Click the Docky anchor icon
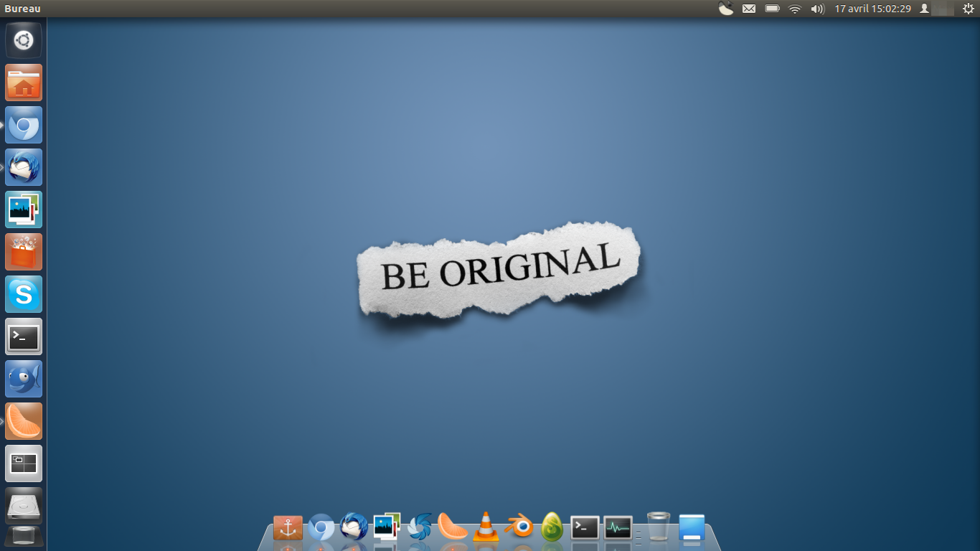 pos(288,527)
